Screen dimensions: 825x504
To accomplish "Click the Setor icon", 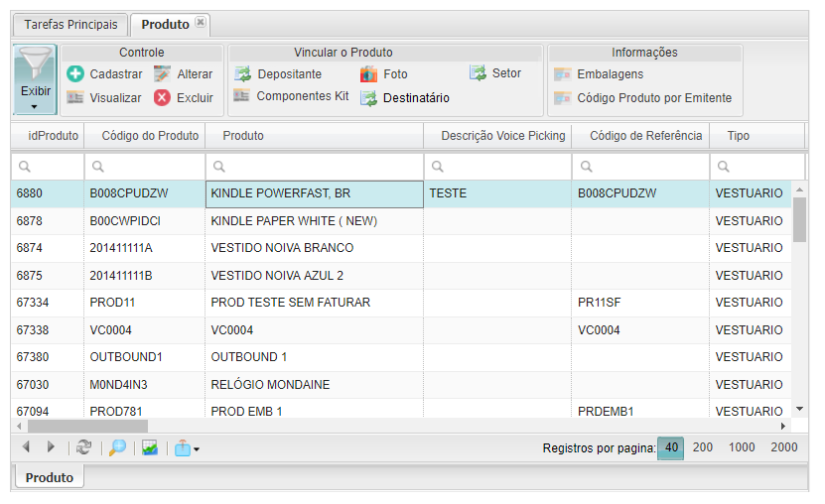I will tap(478, 73).
